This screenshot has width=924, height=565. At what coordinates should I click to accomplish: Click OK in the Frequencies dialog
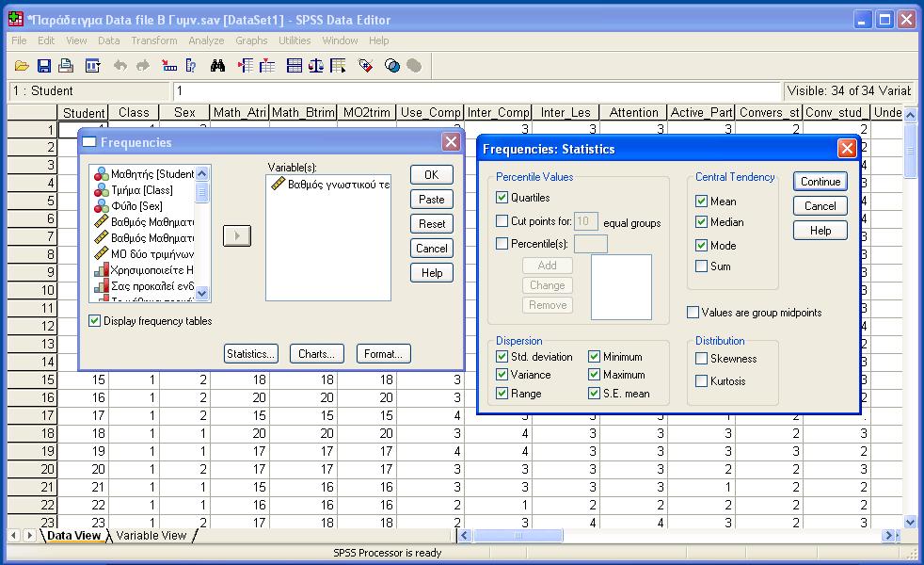tap(431, 174)
